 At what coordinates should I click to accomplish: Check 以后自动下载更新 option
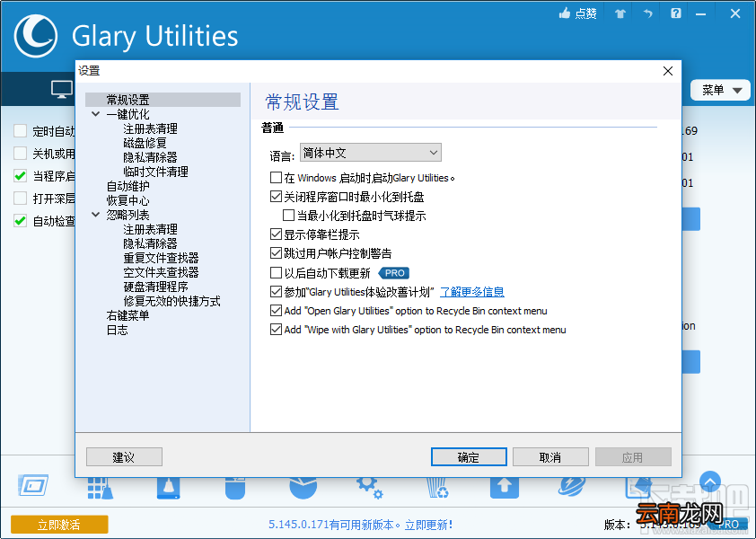click(x=276, y=272)
